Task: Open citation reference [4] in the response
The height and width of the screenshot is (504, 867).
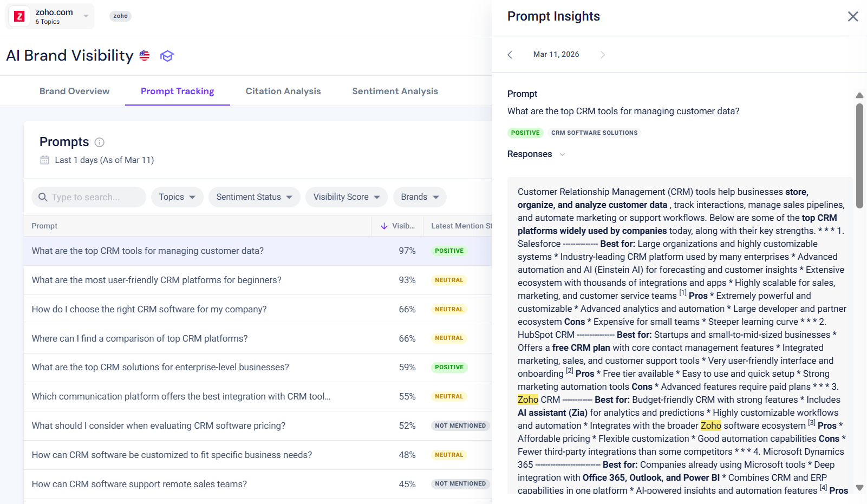Action: pos(824,488)
